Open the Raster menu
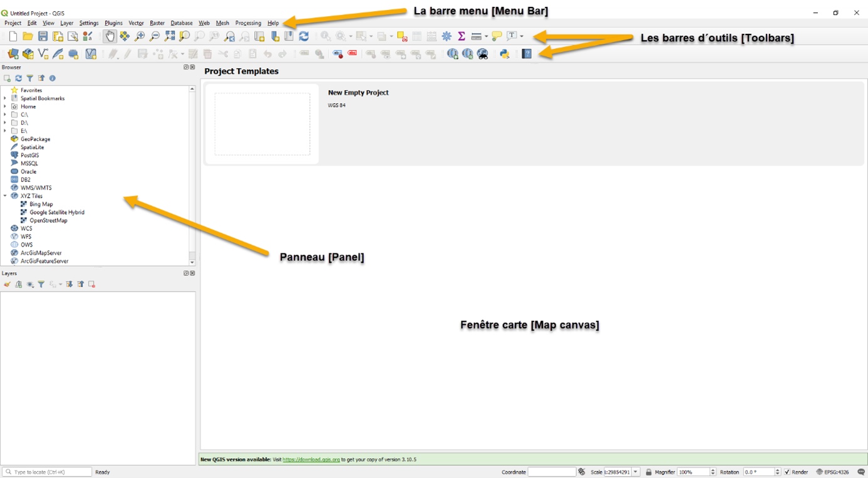The image size is (868, 478). pyautogui.click(x=157, y=23)
